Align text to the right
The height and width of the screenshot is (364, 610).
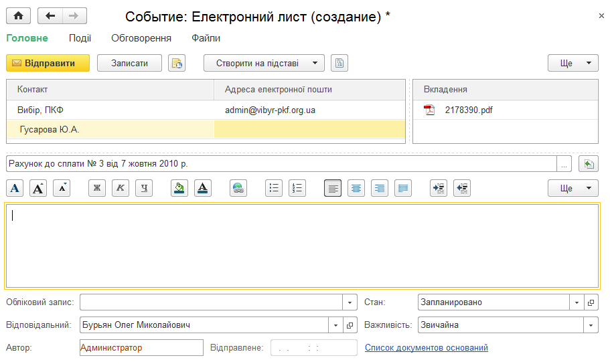pyautogui.click(x=379, y=188)
